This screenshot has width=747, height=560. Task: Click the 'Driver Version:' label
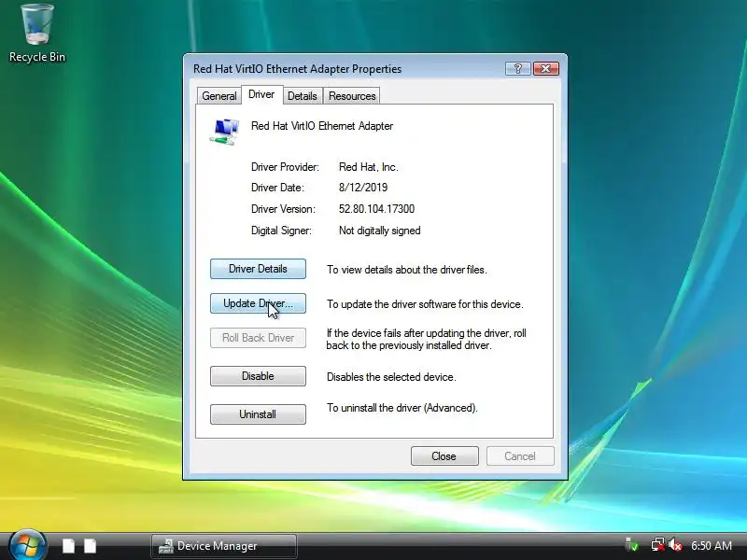[283, 209]
